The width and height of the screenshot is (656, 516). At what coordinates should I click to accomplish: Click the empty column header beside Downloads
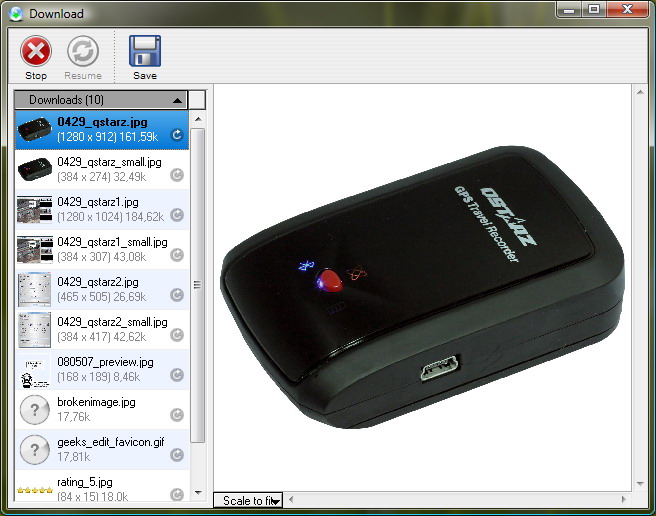point(197,100)
